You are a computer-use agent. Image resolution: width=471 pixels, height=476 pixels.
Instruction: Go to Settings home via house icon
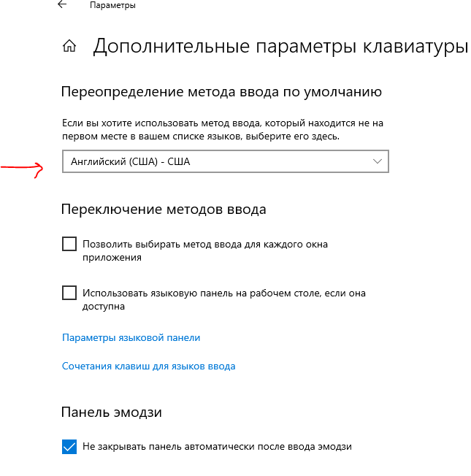(69, 47)
